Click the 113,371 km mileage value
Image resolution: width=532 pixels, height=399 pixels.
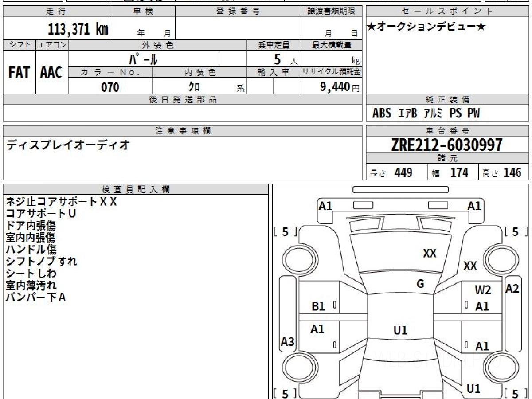coord(78,29)
